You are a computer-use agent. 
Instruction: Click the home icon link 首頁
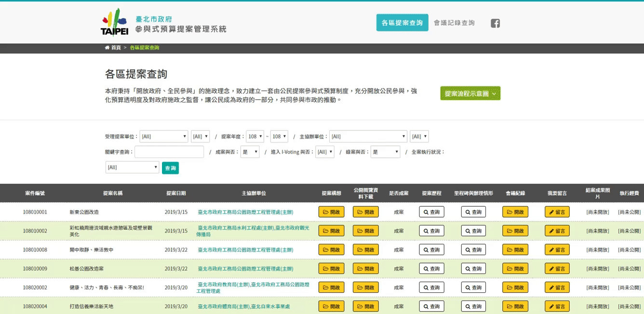[113, 48]
